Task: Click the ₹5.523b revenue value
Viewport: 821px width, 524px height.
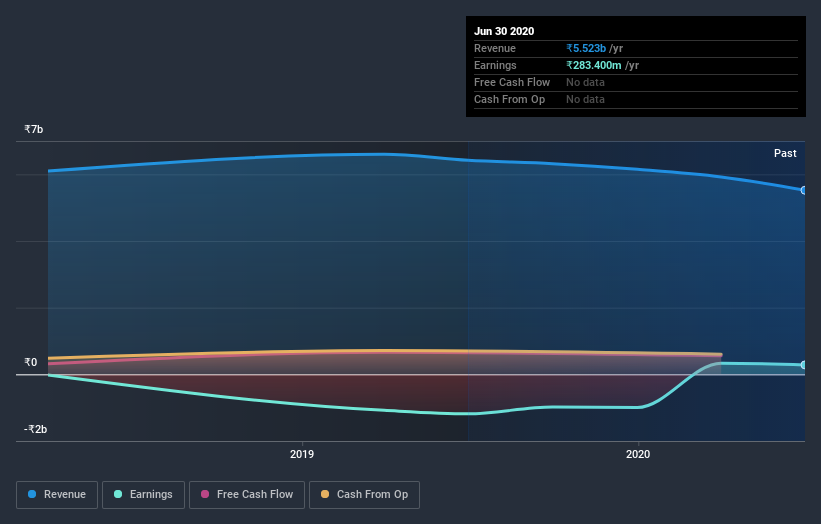Action: click(x=586, y=48)
